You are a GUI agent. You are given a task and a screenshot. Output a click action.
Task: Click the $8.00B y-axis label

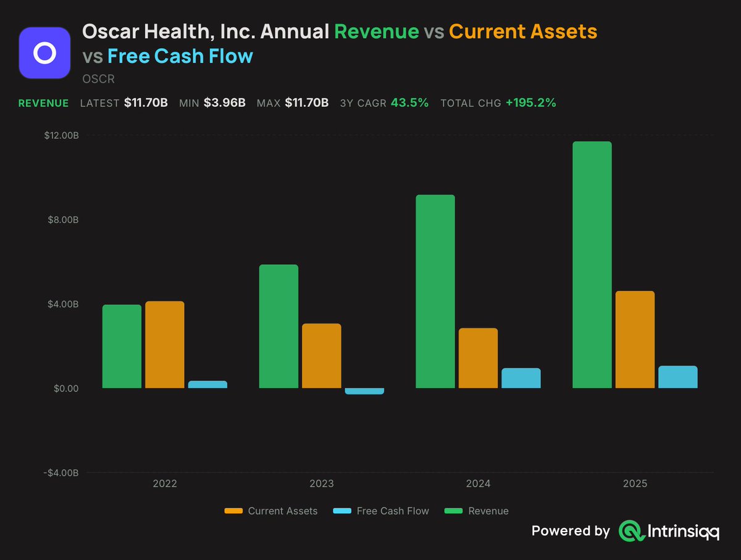(63, 220)
